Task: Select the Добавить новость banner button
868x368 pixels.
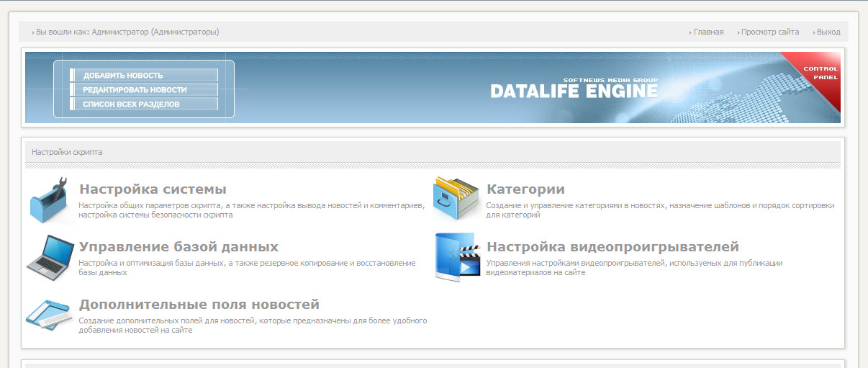Action: 144,75
